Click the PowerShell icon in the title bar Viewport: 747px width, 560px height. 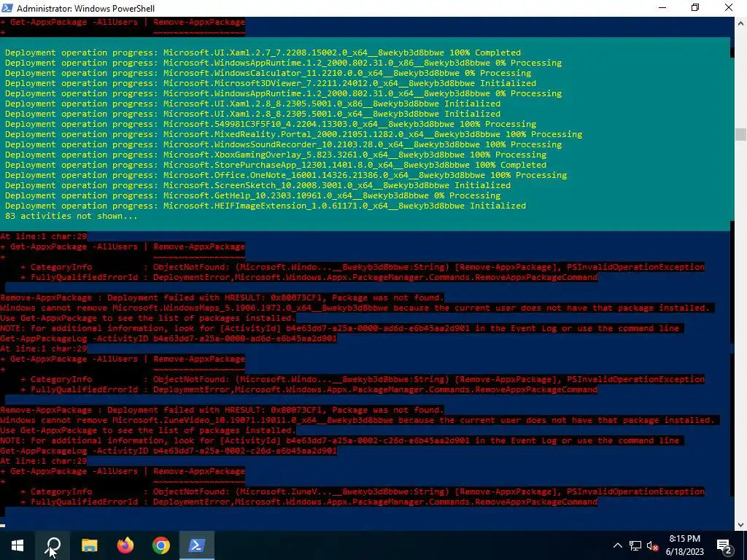[7, 8]
